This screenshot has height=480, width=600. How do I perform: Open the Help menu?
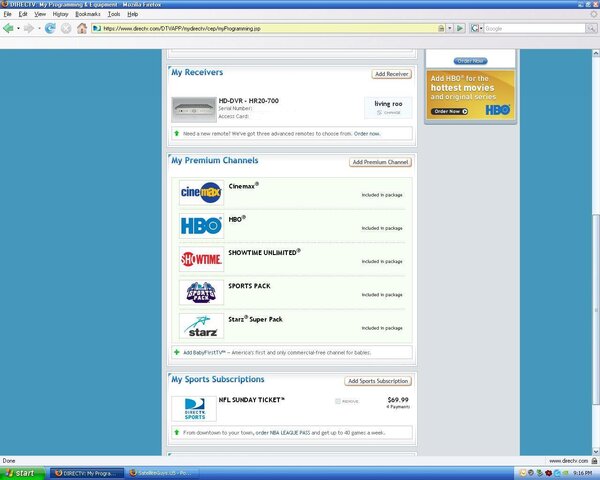click(133, 14)
